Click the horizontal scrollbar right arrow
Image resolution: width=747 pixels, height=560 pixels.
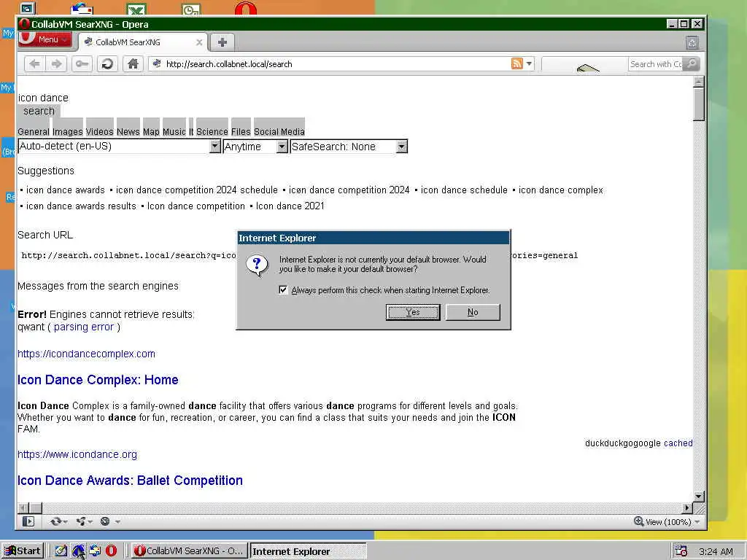coord(687,508)
